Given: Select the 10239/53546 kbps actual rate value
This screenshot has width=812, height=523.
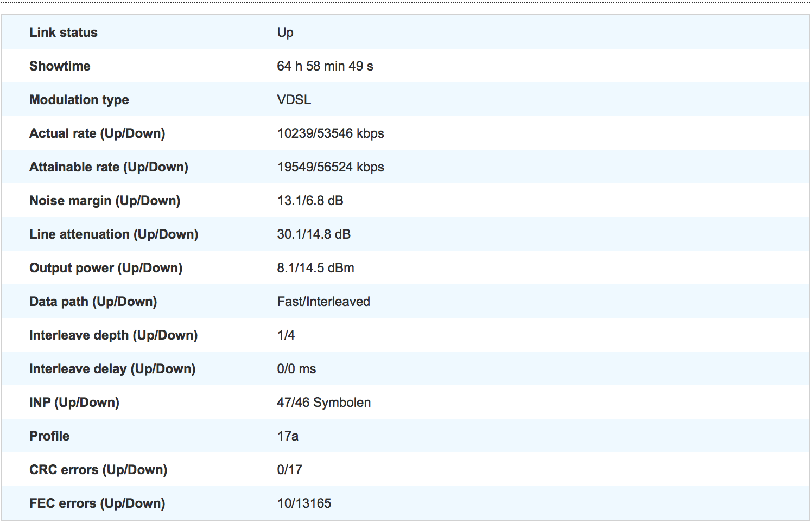Looking at the screenshot, I should [330, 133].
